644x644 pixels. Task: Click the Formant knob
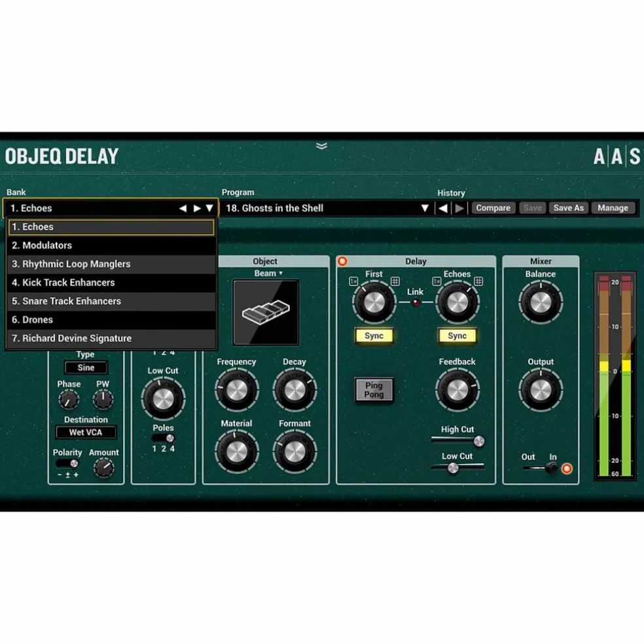point(295,452)
